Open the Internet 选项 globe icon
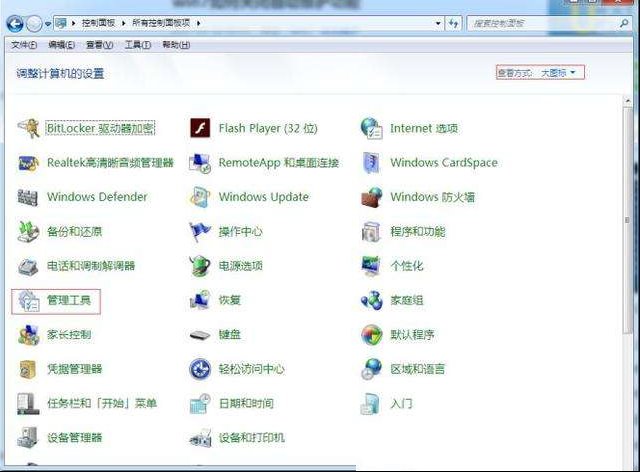Viewport: 640px width, 472px height. tap(371, 128)
